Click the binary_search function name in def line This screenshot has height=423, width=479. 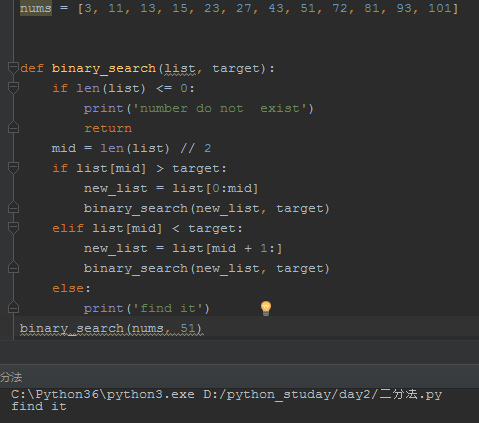point(104,68)
